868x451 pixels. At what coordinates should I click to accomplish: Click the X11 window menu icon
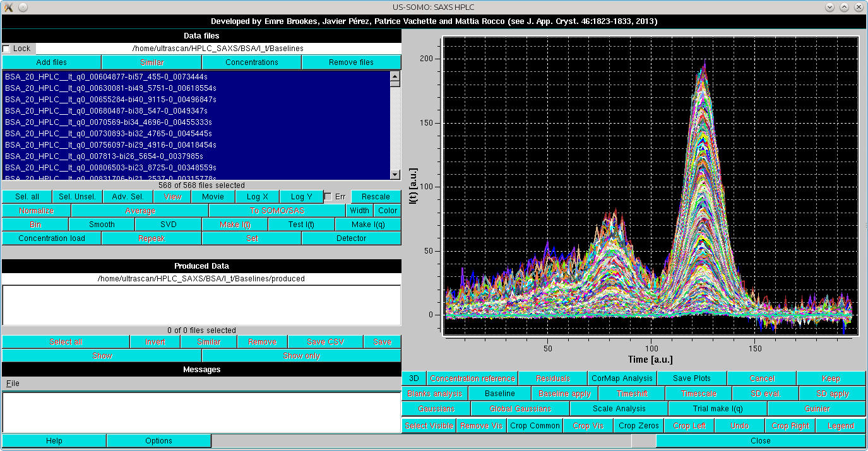(x=8, y=6)
